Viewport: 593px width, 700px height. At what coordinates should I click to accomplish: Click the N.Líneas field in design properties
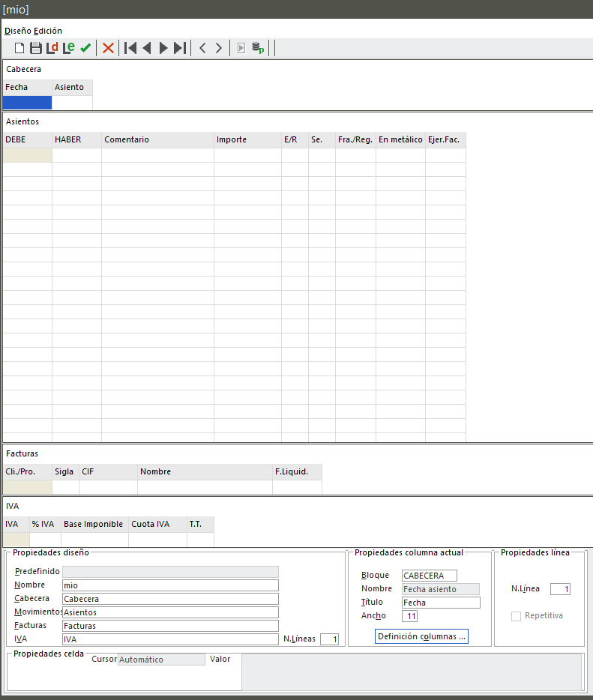coord(330,639)
